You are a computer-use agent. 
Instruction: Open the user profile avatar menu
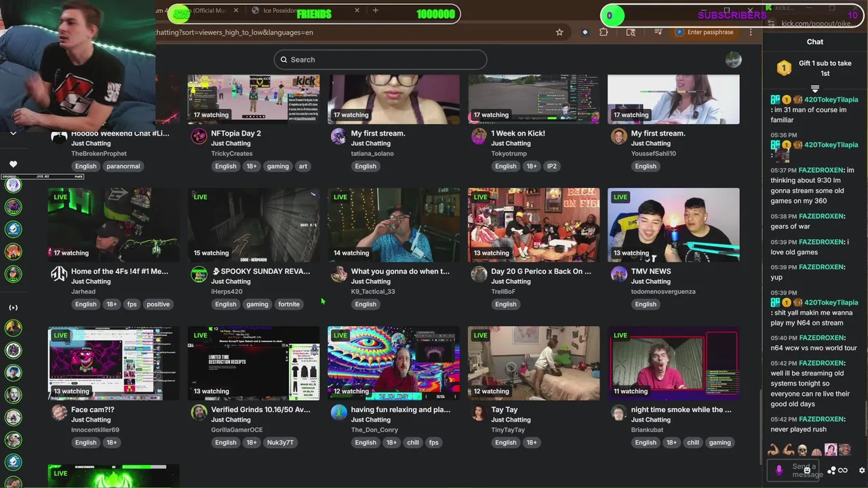(733, 60)
